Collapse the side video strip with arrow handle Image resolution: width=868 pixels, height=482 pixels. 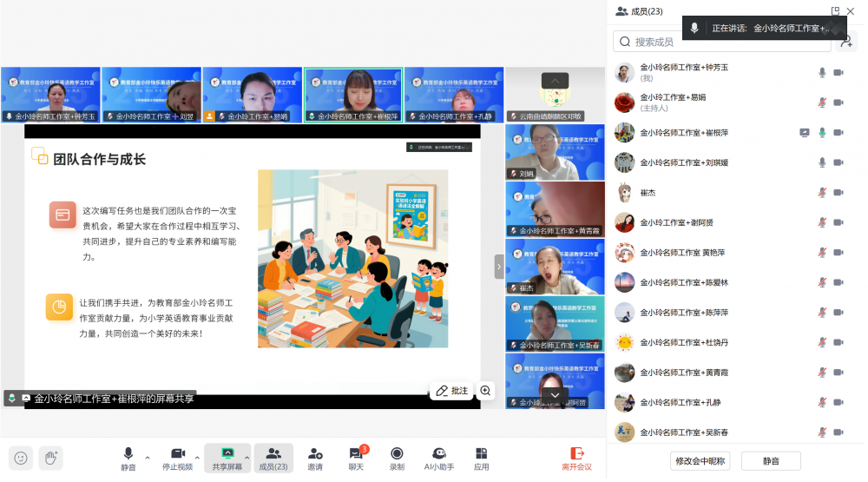pyautogui.click(x=499, y=267)
